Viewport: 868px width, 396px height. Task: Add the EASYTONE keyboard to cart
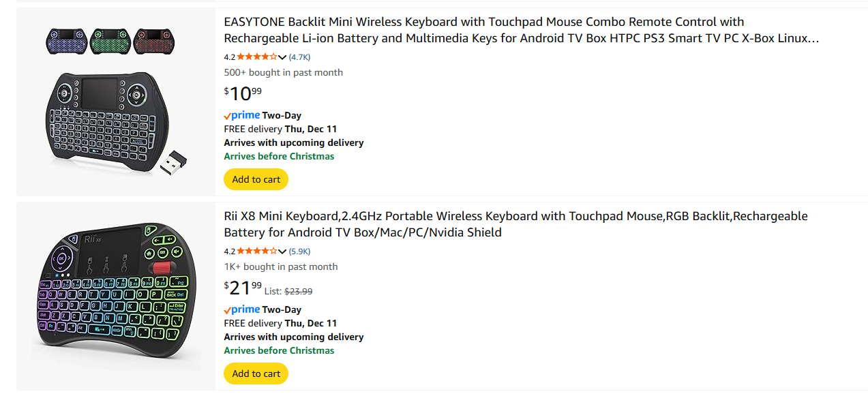coord(256,179)
